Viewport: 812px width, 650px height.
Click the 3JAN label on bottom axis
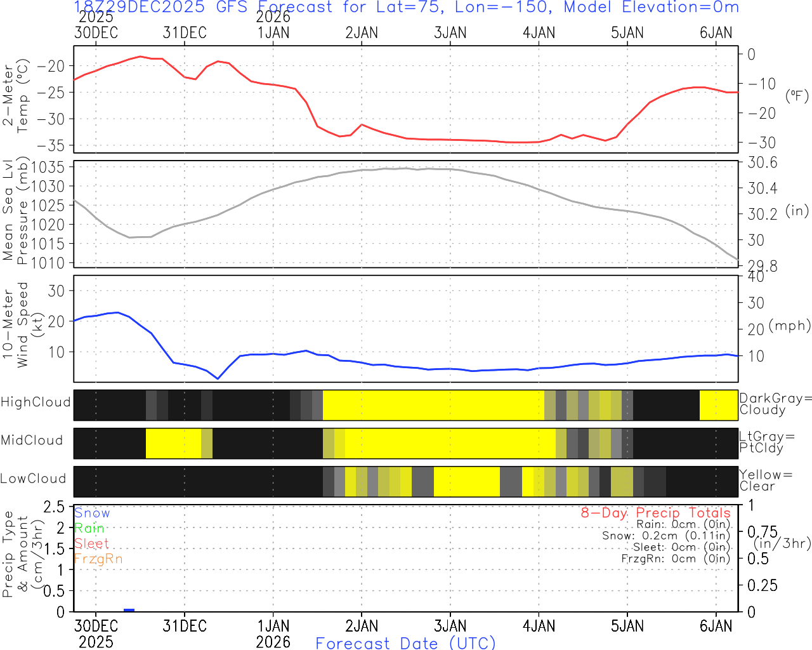coord(450,626)
